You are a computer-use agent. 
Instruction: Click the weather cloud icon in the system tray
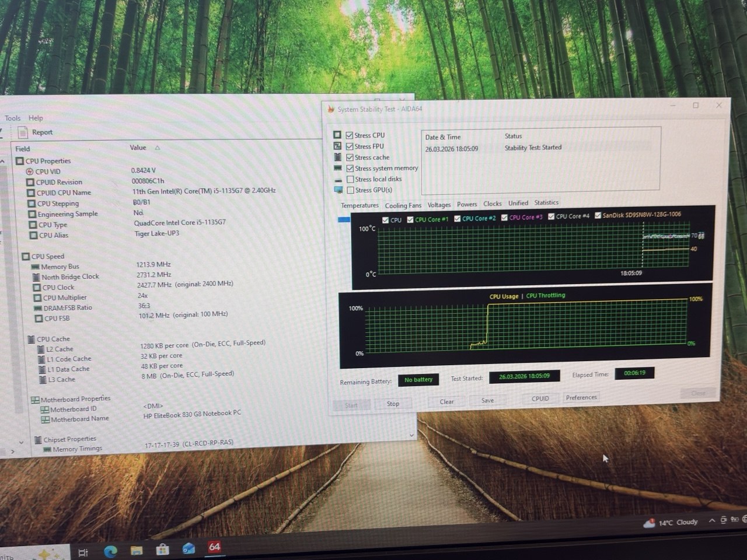(x=648, y=523)
